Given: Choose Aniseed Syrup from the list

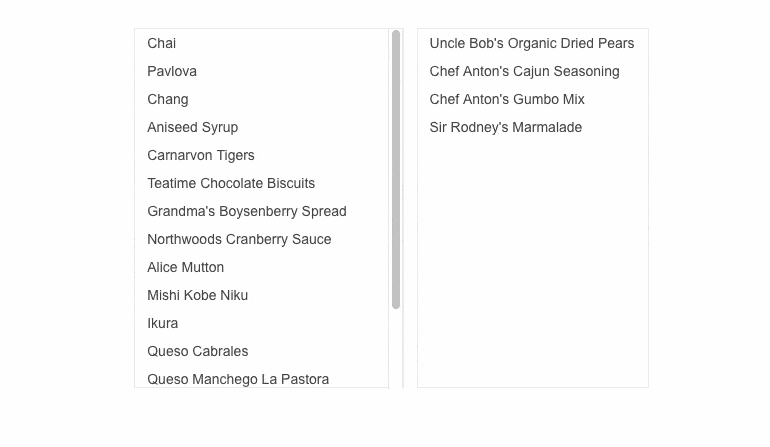Looking at the screenshot, I should click(x=193, y=127).
